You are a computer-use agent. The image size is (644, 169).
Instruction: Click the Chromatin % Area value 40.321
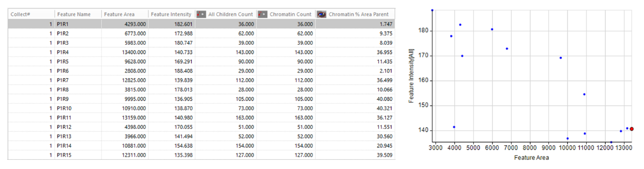384,108
